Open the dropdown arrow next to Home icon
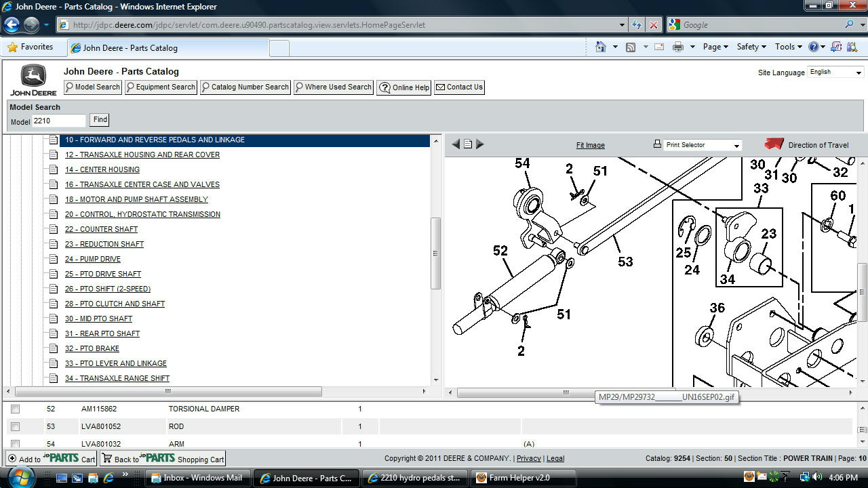 click(615, 47)
